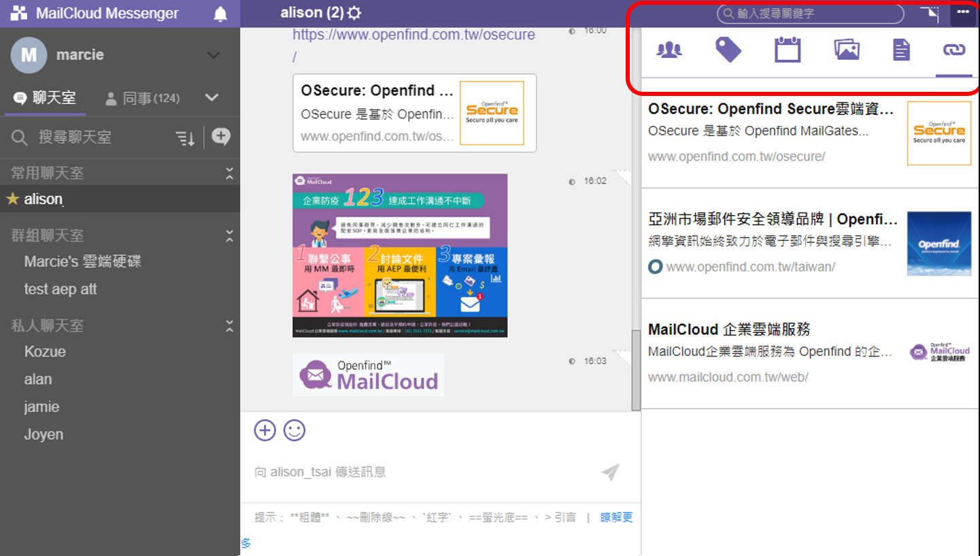980x556 pixels.
Task: Open the alison chat room
Action: click(120, 199)
